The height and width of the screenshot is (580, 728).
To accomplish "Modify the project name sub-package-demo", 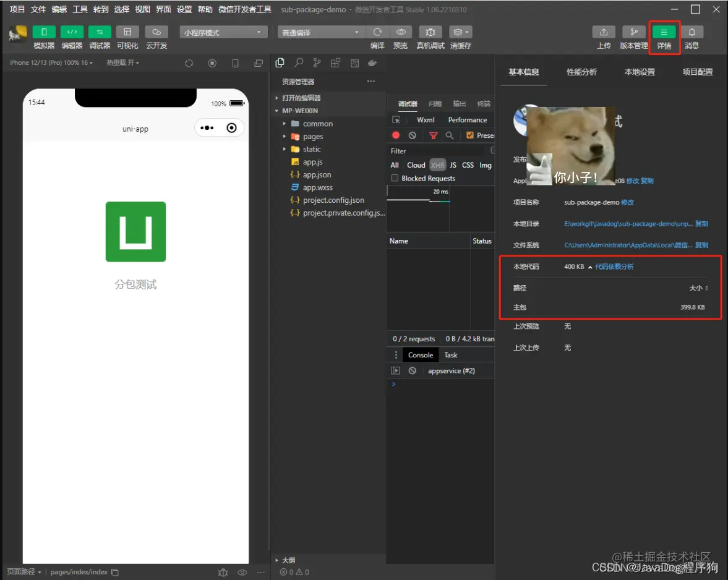I will (627, 202).
